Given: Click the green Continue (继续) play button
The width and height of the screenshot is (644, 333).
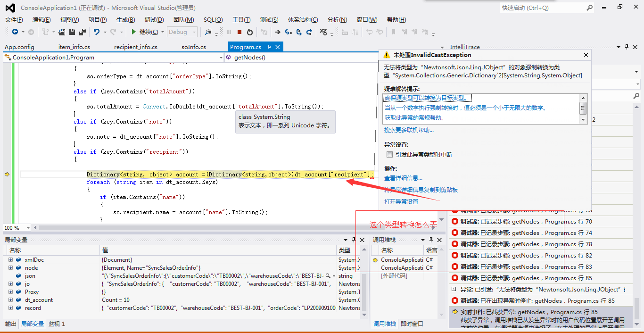Looking at the screenshot, I should click(x=134, y=32).
